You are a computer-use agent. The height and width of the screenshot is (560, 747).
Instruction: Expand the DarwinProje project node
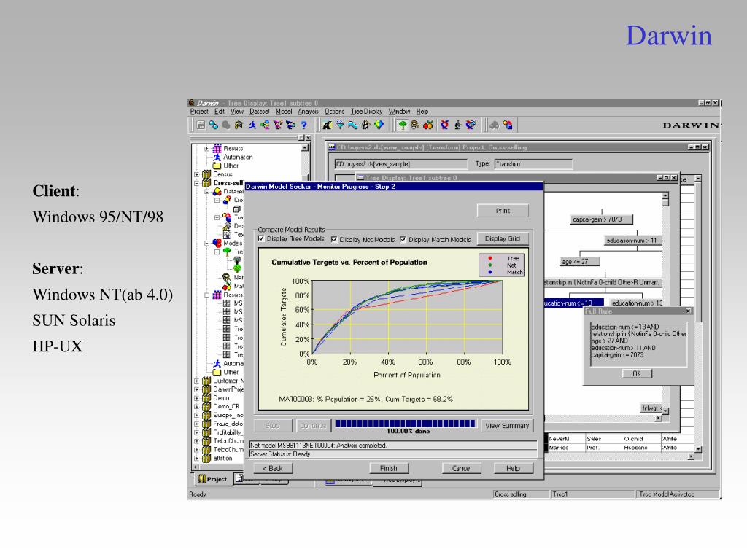point(196,389)
